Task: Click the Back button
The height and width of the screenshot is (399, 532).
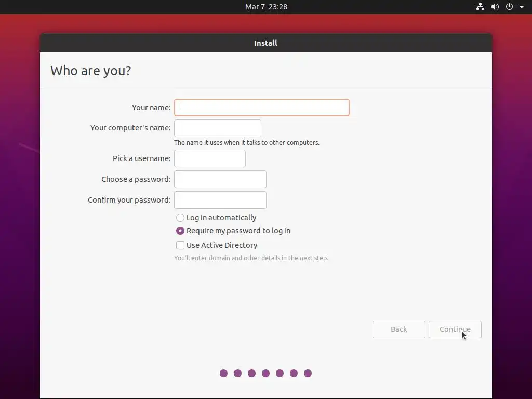Action: coord(398,329)
